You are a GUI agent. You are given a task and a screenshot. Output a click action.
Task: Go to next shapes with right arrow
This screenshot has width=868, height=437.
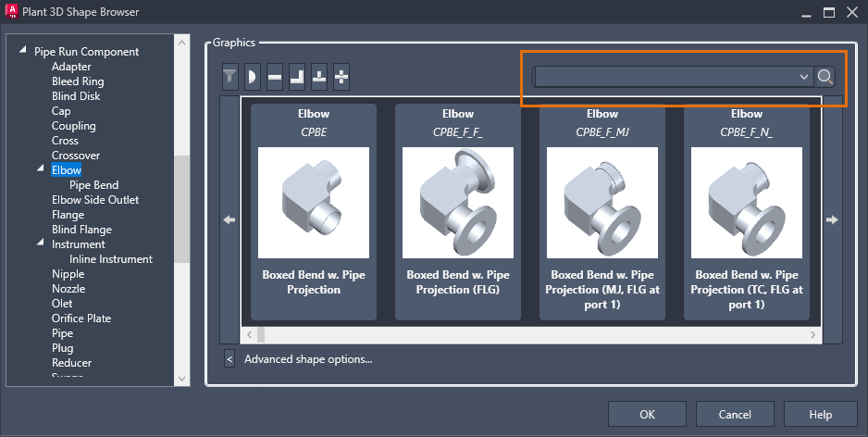832,219
